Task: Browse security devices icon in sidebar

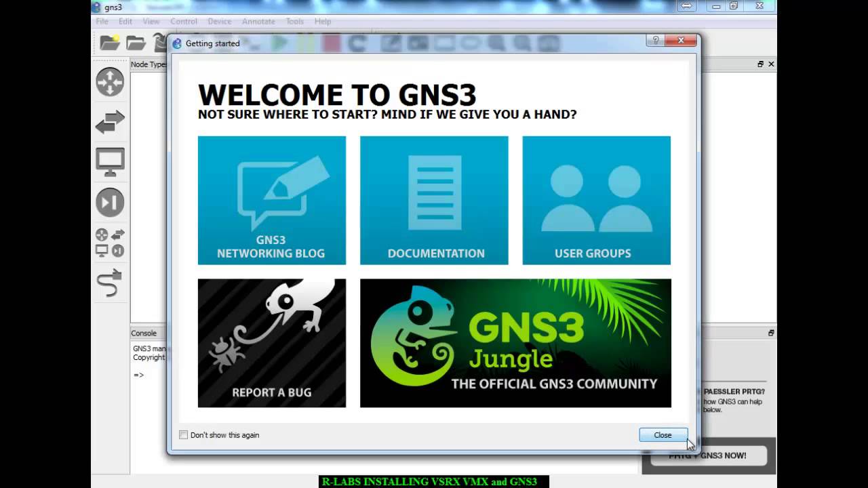Action: pyautogui.click(x=110, y=202)
